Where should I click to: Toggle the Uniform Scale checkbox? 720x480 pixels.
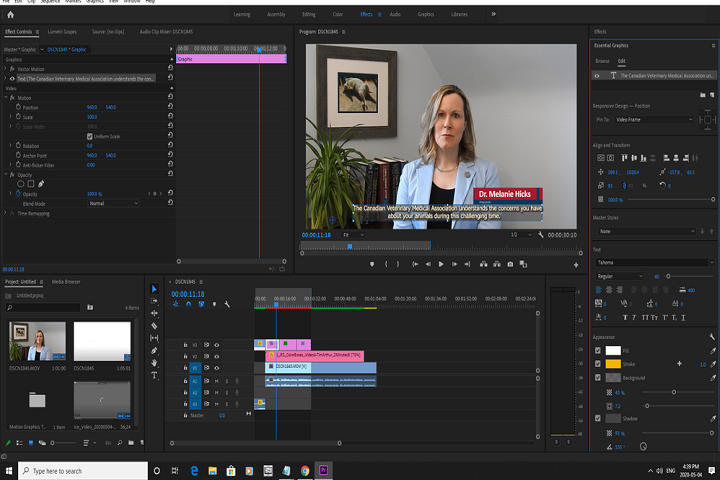pos(90,136)
